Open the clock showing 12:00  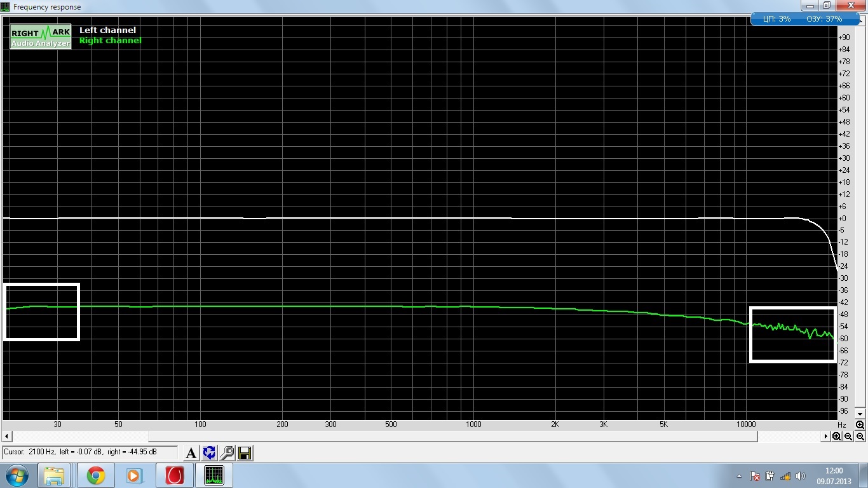click(x=834, y=476)
